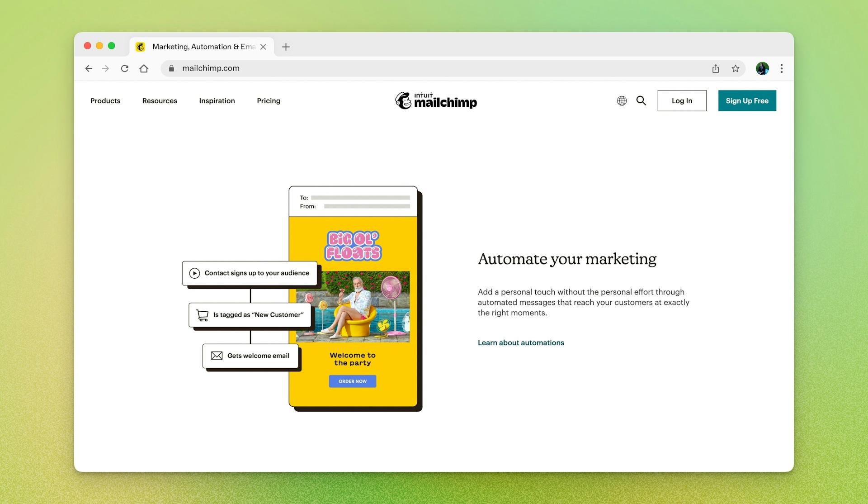Click the secure lock icon in address bar
868x504 pixels.
[172, 68]
